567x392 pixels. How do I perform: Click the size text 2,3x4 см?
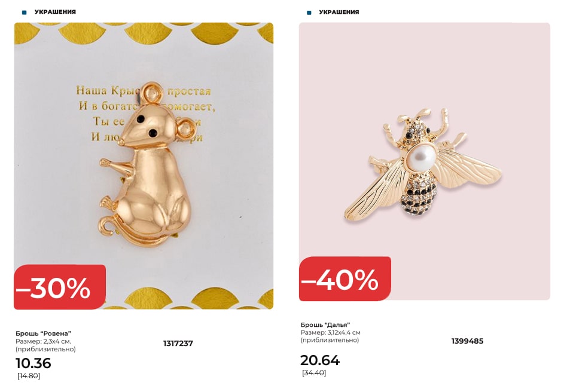pyautogui.click(x=57, y=341)
